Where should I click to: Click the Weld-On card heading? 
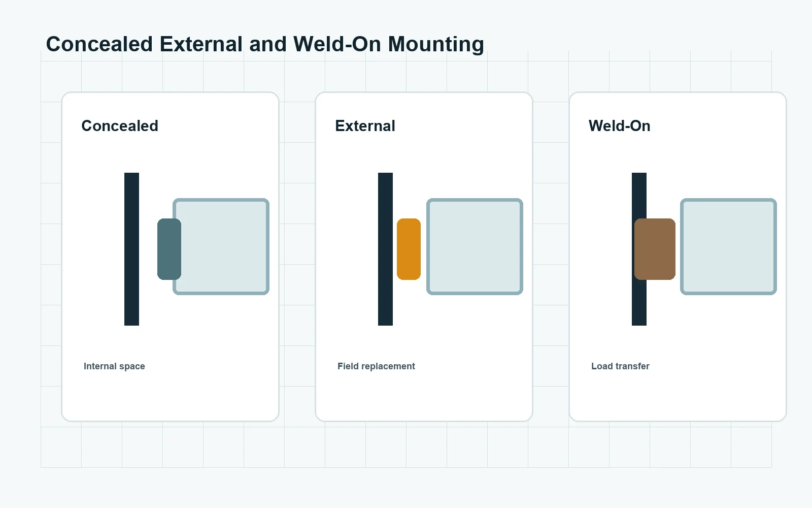point(619,126)
